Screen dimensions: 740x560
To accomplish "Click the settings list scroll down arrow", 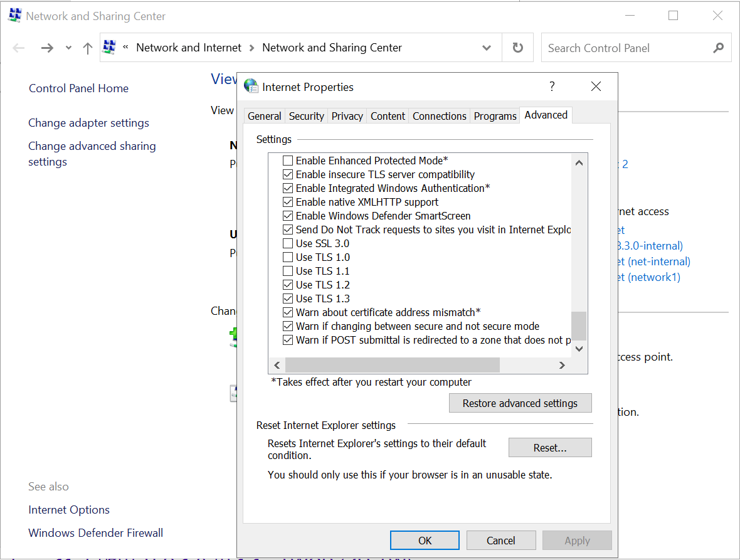I will point(579,349).
